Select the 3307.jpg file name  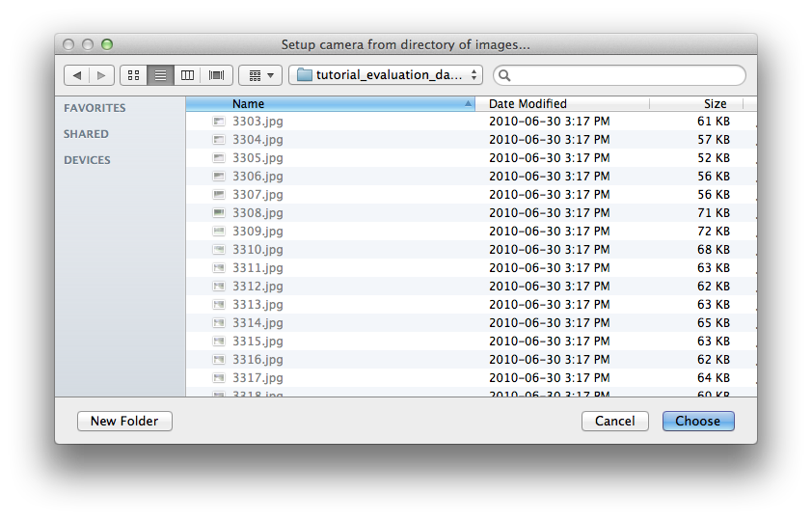(257, 195)
